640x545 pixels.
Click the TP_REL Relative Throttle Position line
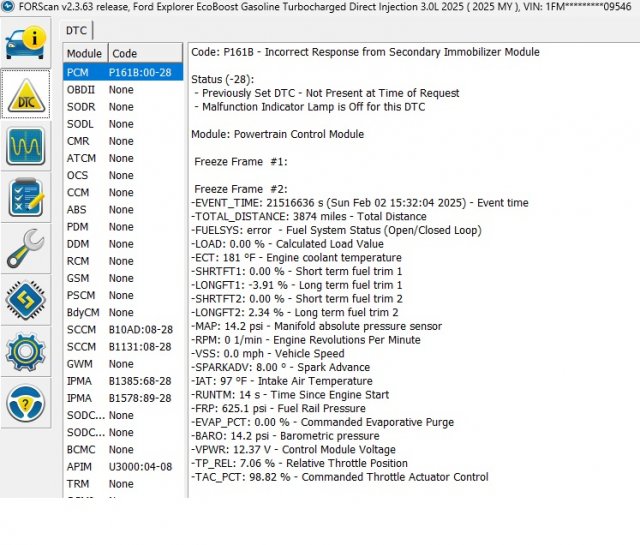pyautogui.click(x=300, y=463)
